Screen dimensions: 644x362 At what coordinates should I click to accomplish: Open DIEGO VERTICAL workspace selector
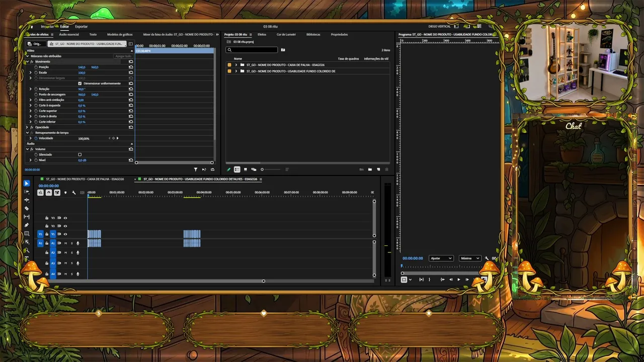[440, 26]
